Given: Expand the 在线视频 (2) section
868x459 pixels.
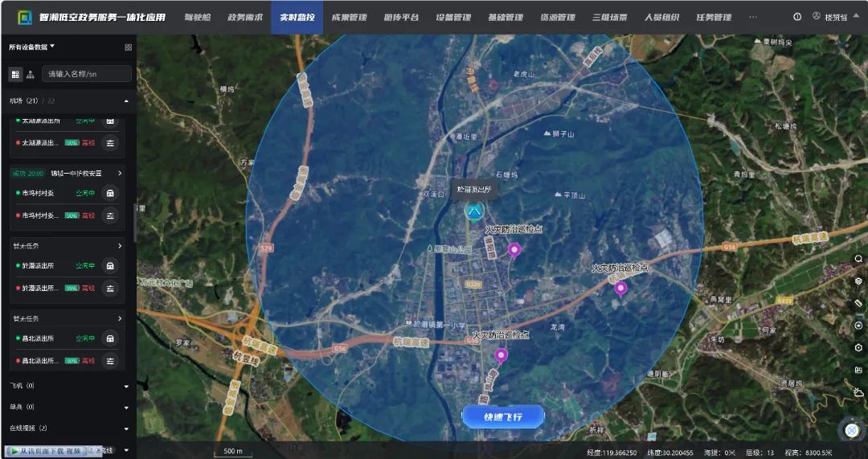Looking at the screenshot, I should 126,428.
